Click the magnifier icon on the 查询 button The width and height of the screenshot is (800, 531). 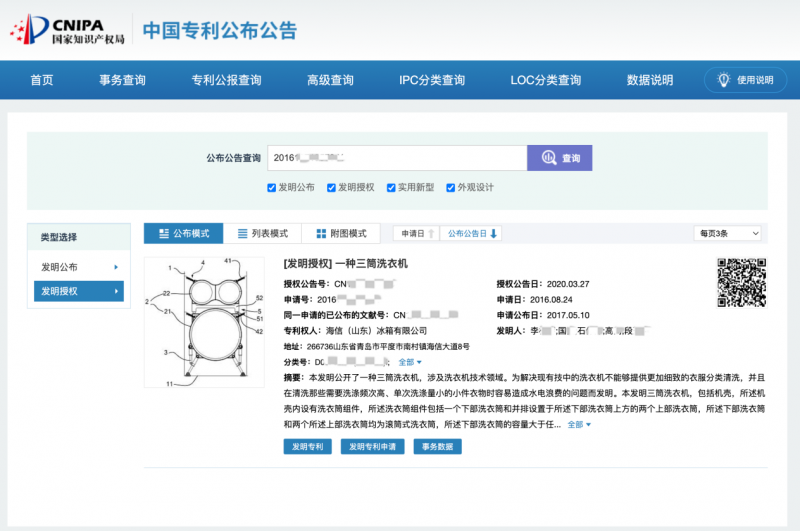coord(548,158)
